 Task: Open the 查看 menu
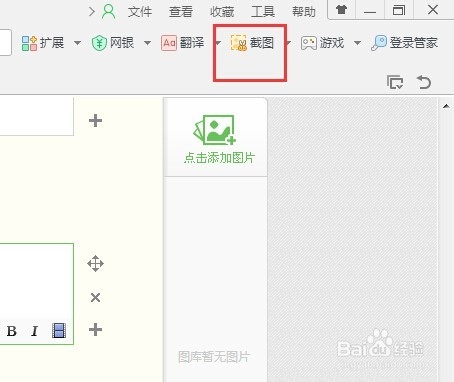coord(181,12)
